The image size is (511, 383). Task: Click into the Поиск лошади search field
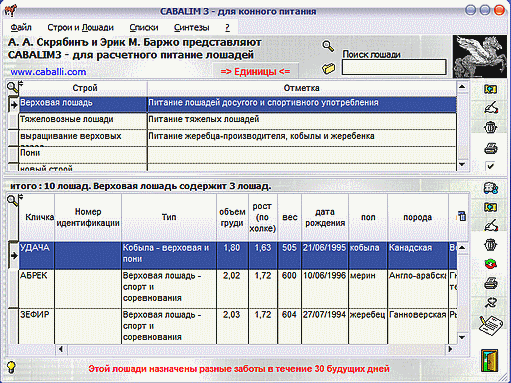click(394, 67)
